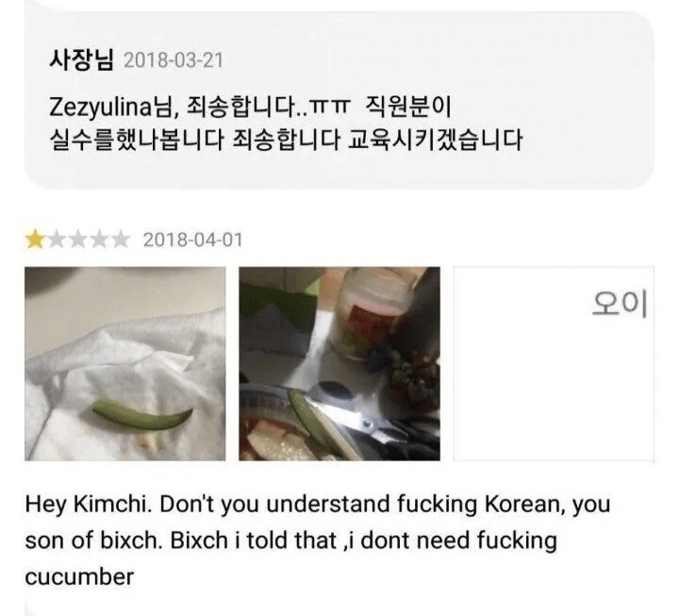Click the 'Hey Kimchi' review text

pyautogui.click(x=318, y=541)
